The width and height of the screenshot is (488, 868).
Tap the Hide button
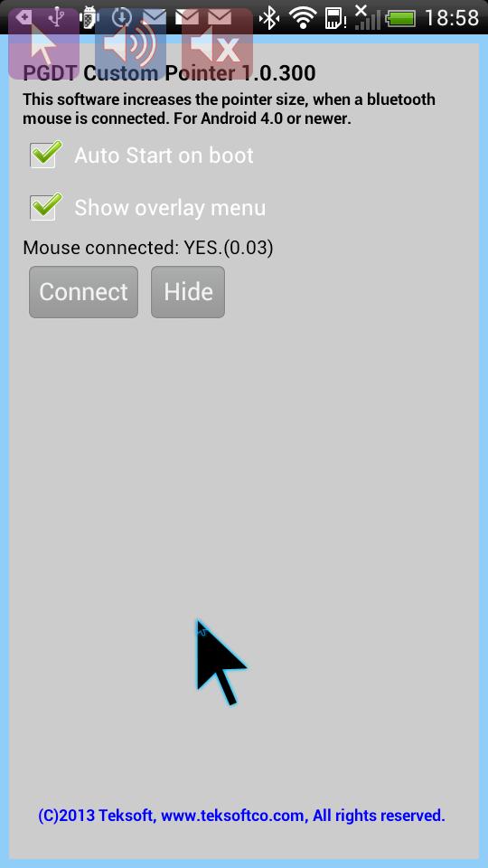(188, 292)
